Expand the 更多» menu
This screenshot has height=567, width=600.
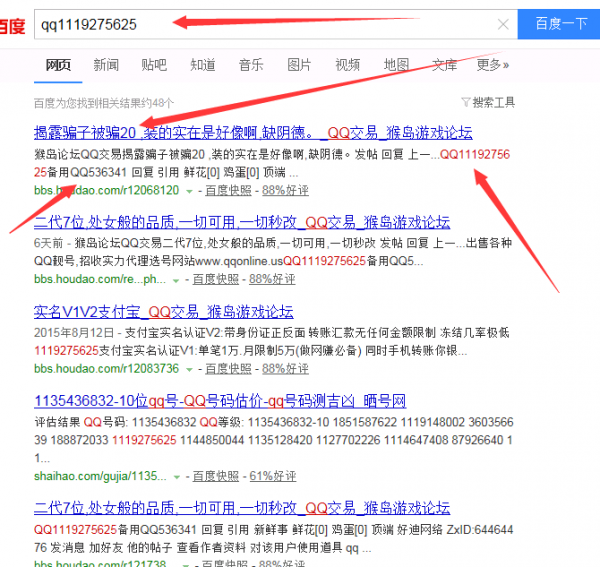point(493,65)
